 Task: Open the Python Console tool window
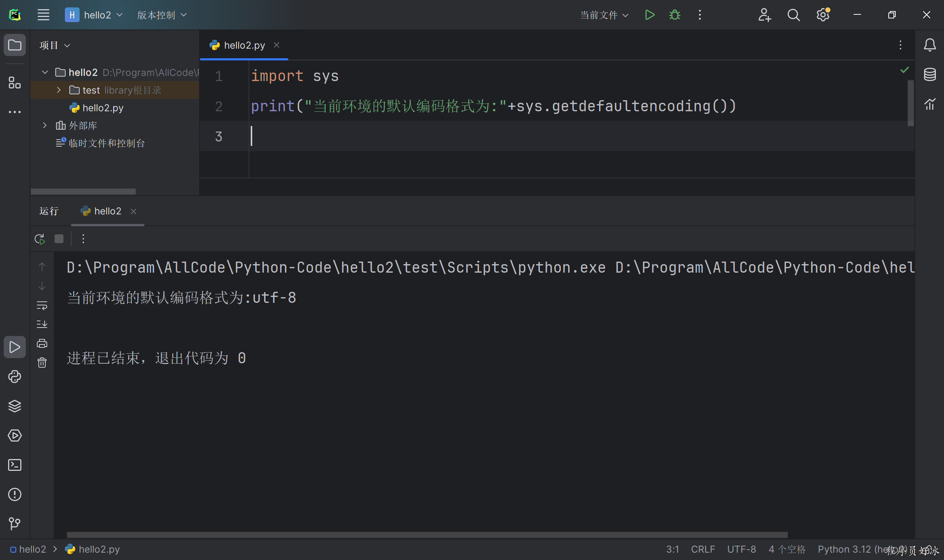tap(14, 377)
